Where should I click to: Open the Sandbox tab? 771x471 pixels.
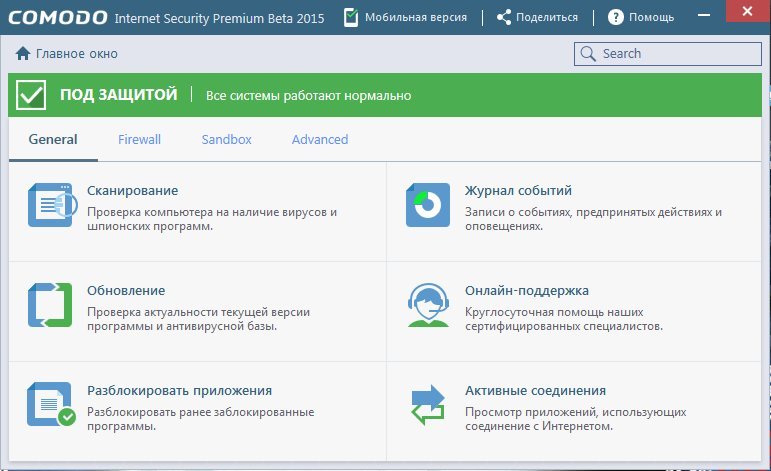pyautogui.click(x=227, y=140)
